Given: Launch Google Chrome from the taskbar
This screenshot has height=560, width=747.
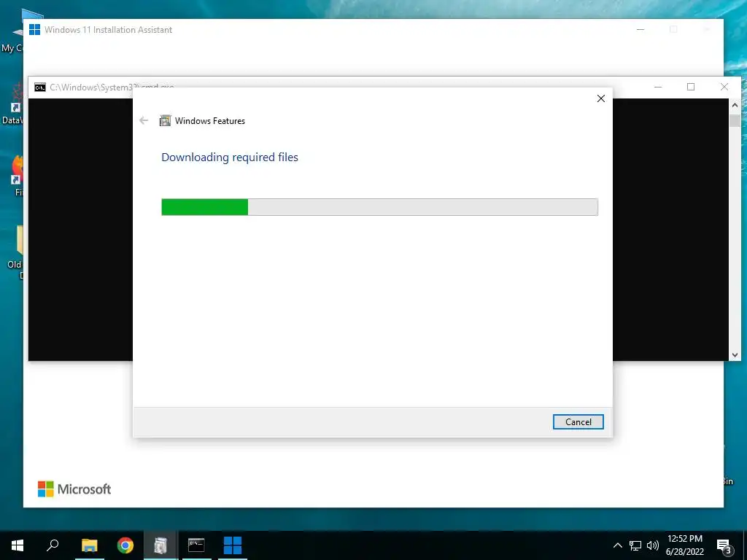Looking at the screenshot, I should [125, 545].
